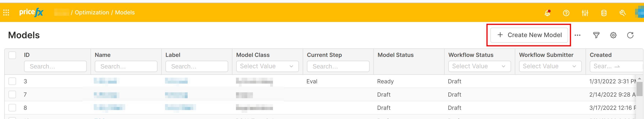The width and height of the screenshot is (644, 119).
Task: Click the Models breadcrumb item
Action: tap(125, 13)
